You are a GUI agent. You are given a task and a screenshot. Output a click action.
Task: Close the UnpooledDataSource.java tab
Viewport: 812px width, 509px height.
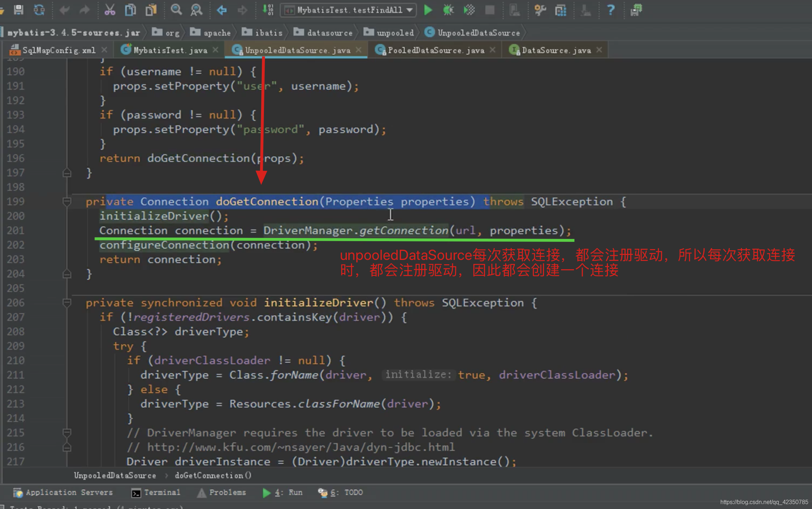click(x=358, y=50)
